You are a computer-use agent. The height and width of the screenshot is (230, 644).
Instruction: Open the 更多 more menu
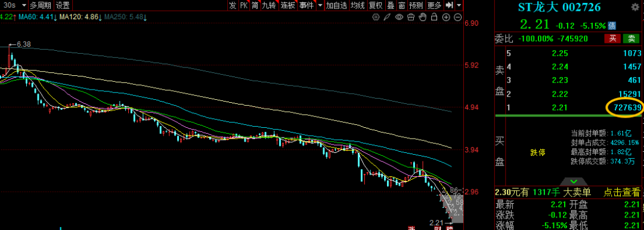(x=434, y=5)
